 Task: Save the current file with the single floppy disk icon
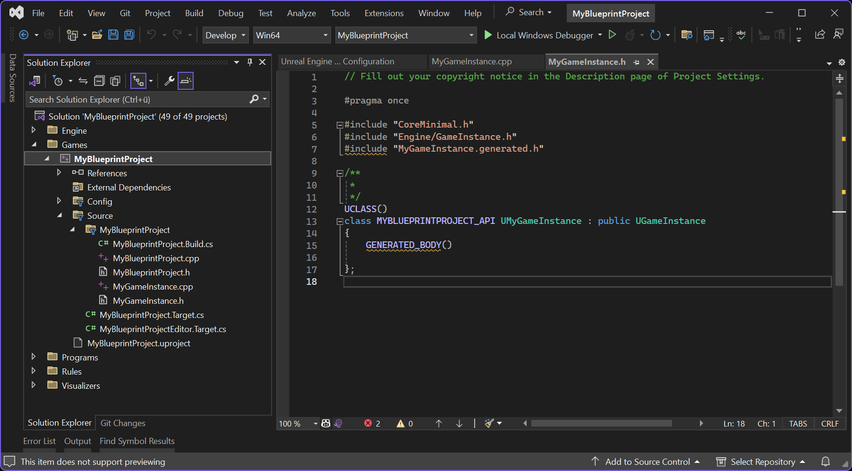(113, 35)
